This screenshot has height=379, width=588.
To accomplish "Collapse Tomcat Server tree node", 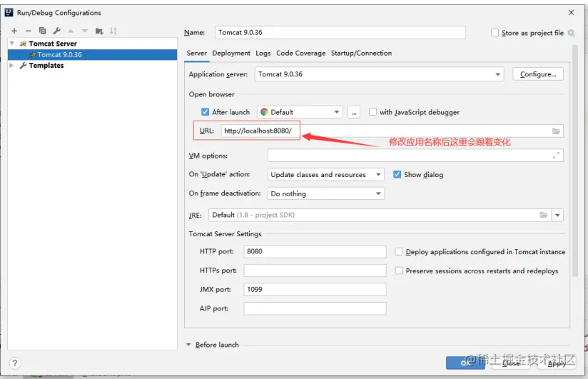I will click(x=12, y=44).
